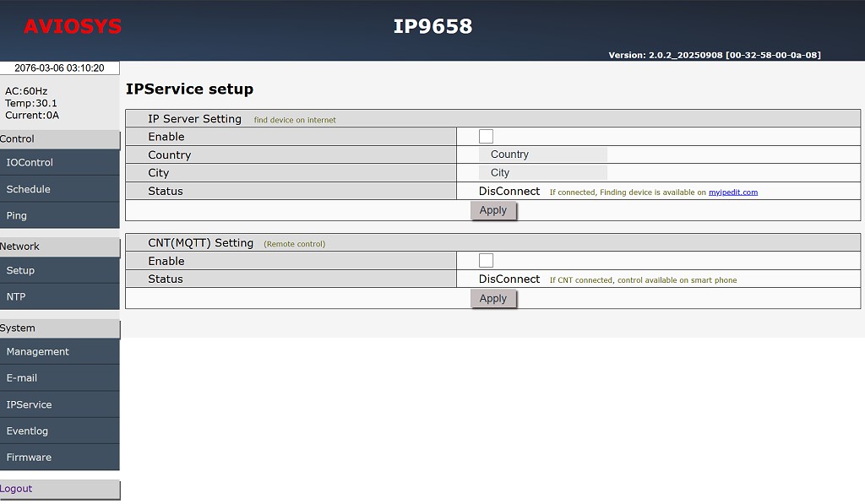Open Network Setup page

coord(59,270)
